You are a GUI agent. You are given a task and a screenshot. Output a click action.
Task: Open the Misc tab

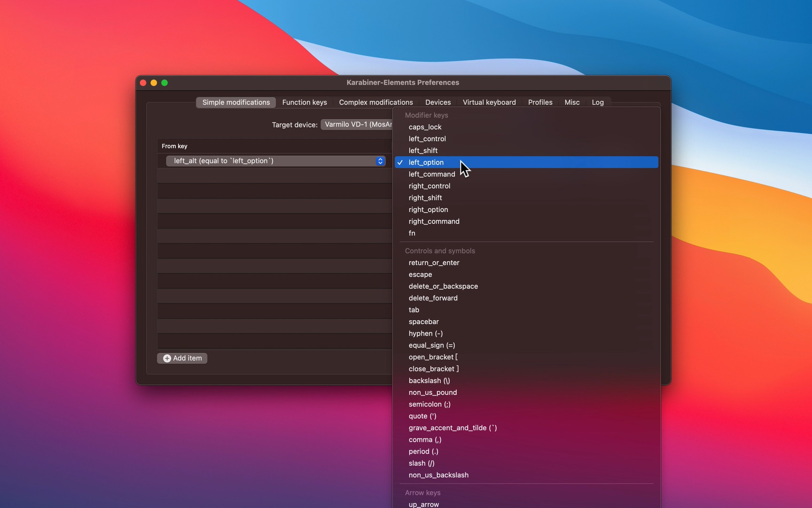coord(572,102)
